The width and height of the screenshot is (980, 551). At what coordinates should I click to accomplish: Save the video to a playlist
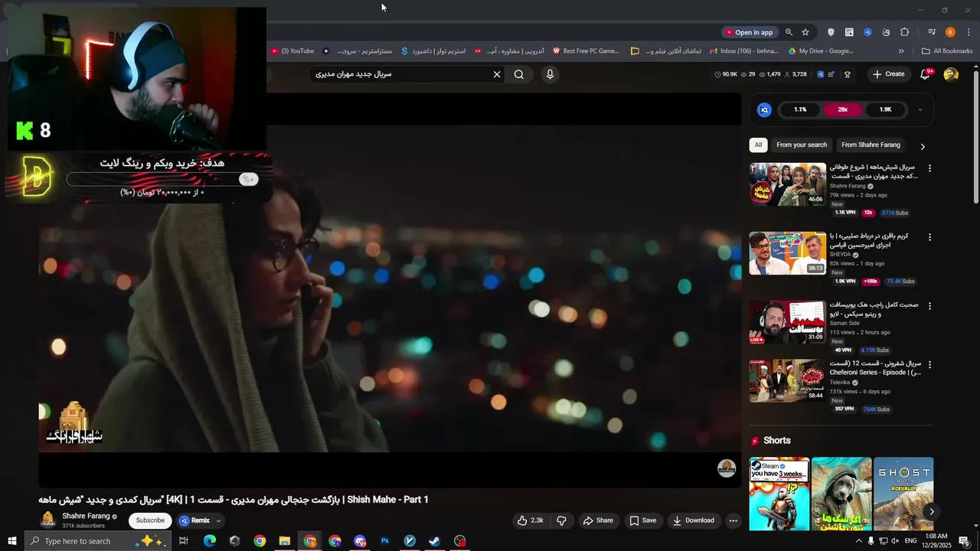[x=643, y=520]
